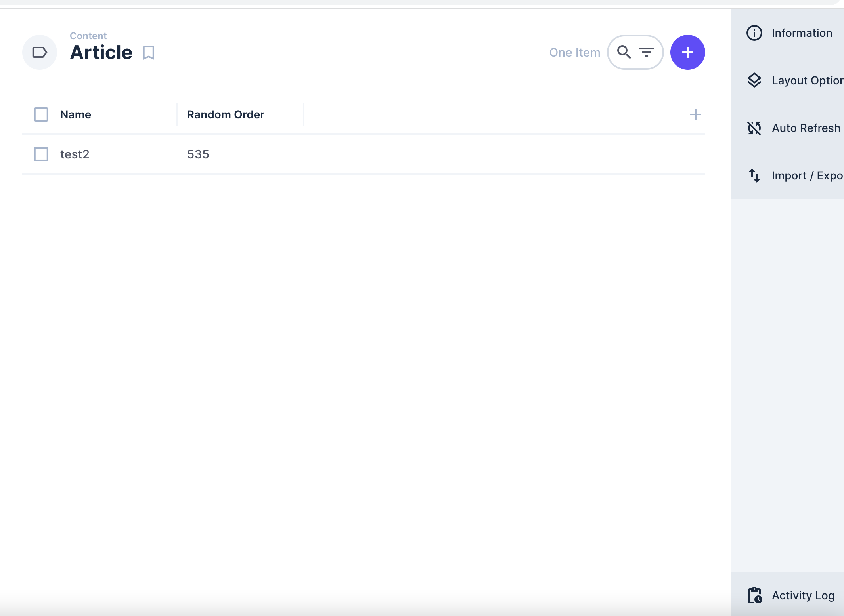Click the Article collection label icon
Viewport: 844px width, 616px height.
pyautogui.click(x=39, y=52)
